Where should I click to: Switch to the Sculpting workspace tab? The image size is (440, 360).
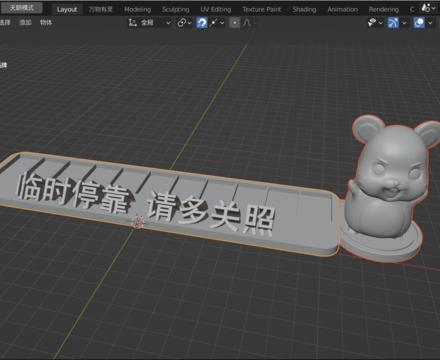(176, 9)
